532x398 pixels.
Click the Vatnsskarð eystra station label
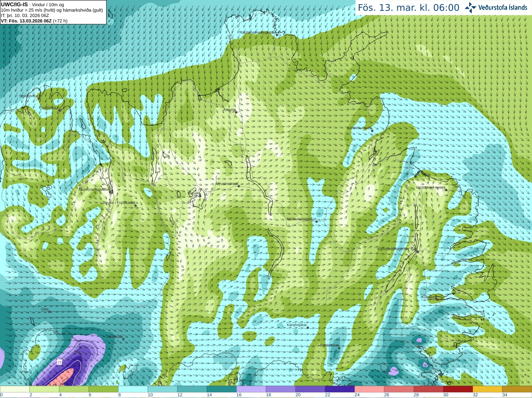click(431, 187)
